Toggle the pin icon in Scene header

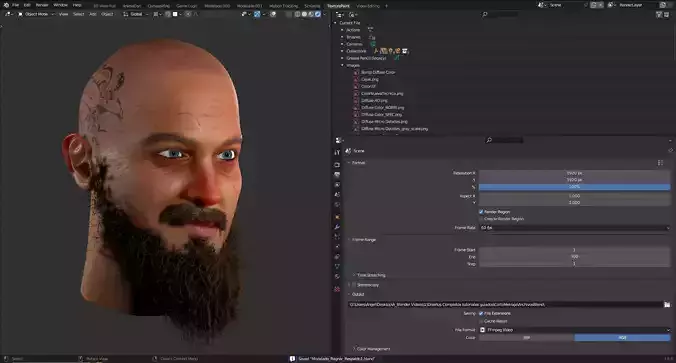click(670, 151)
